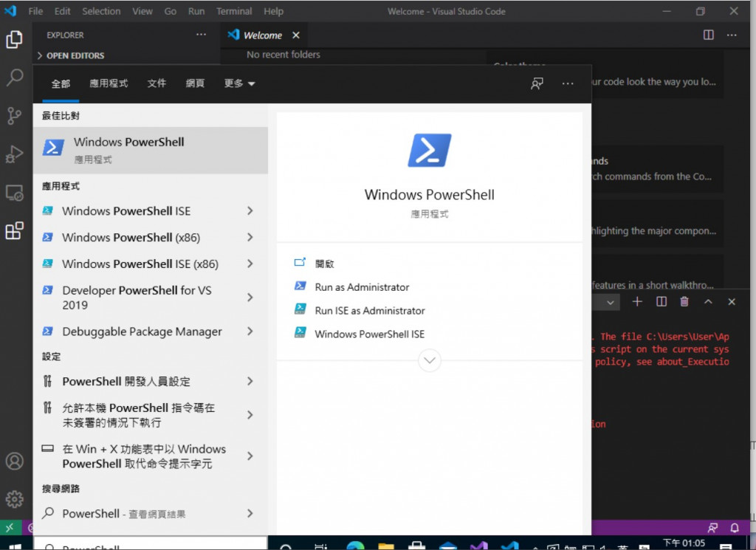Expand the preview pane actions with down chevron
The height and width of the screenshot is (550, 756).
[x=430, y=360]
